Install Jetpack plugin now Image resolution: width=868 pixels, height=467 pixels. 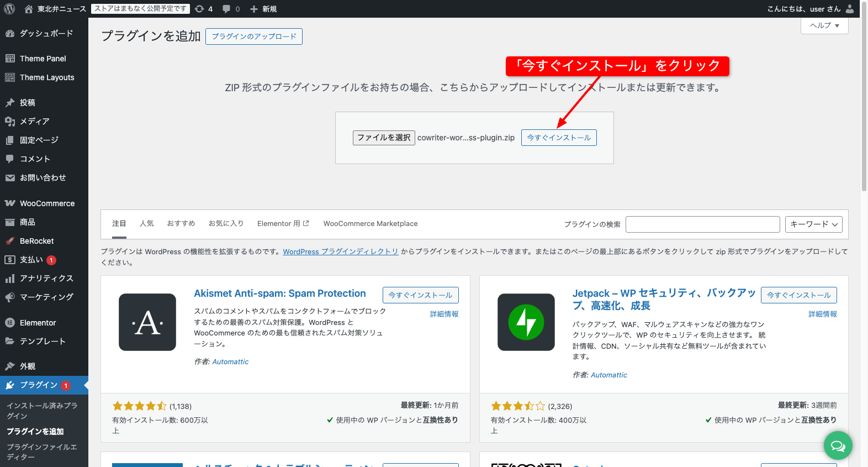coord(799,295)
